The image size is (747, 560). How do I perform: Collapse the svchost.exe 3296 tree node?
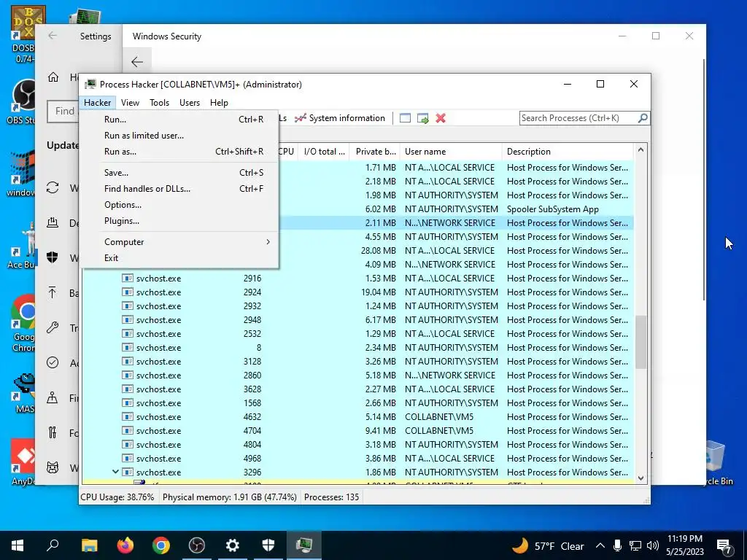point(115,472)
